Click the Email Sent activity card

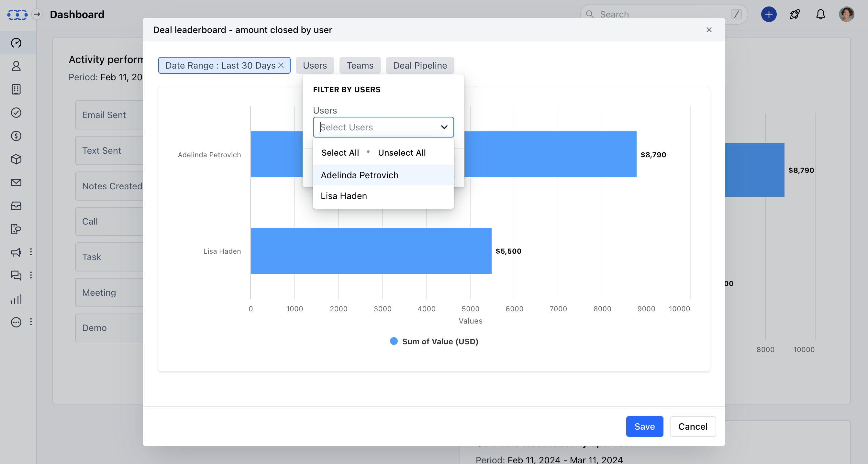[x=109, y=115]
